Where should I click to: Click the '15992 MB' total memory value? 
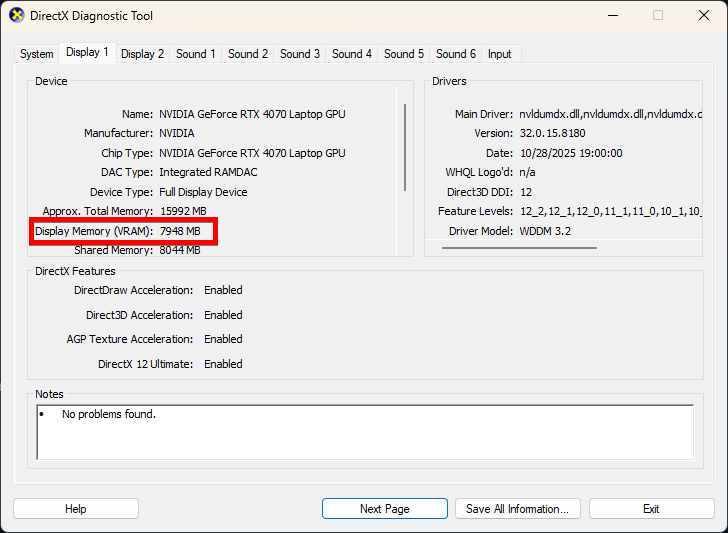pos(183,211)
